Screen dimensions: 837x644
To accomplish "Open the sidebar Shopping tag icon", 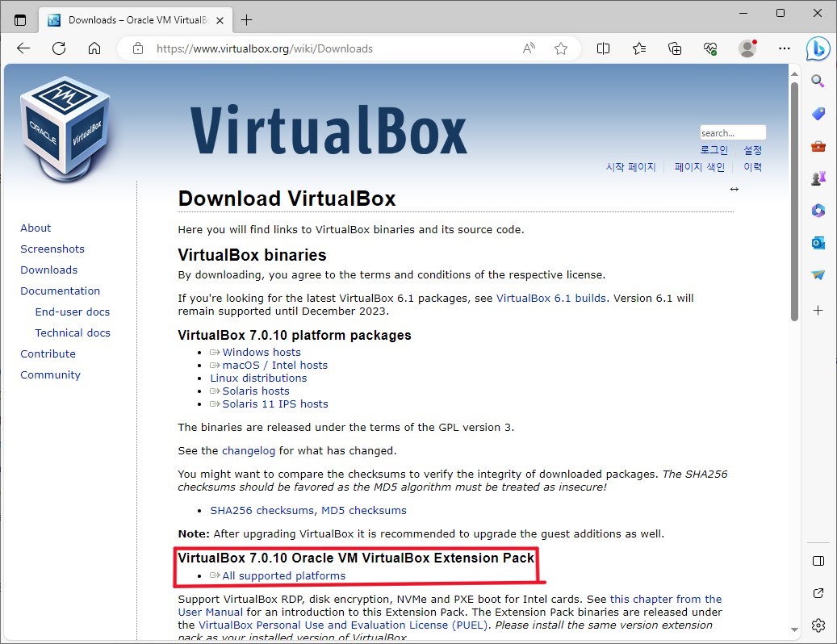I will click(818, 114).
